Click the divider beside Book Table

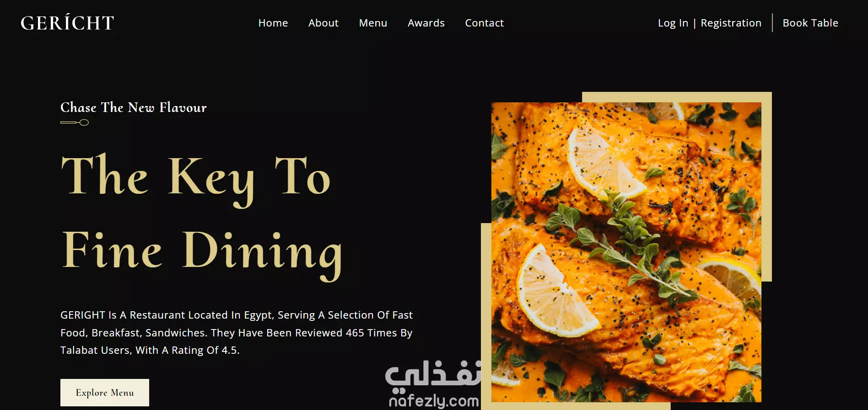pos(772,23)
